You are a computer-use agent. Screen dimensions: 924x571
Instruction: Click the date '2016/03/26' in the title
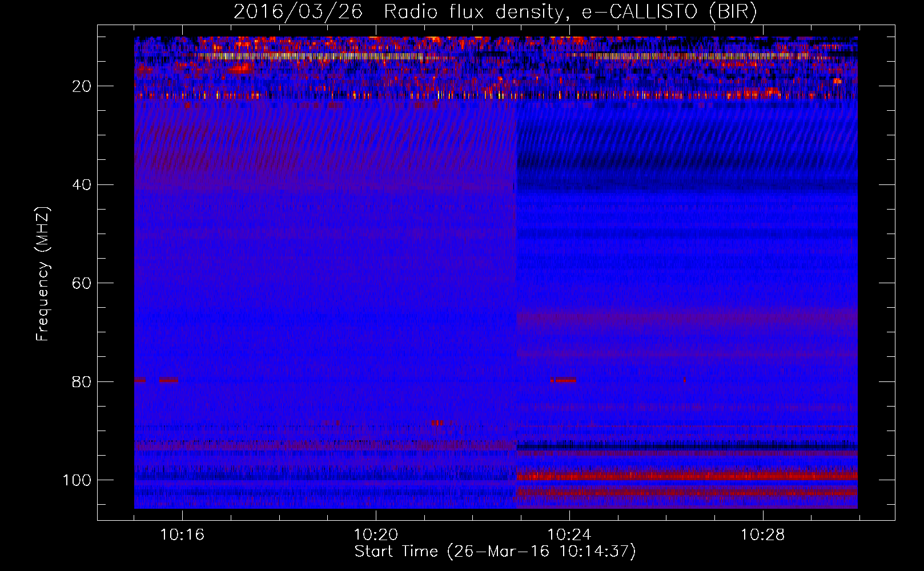(298, 11)
